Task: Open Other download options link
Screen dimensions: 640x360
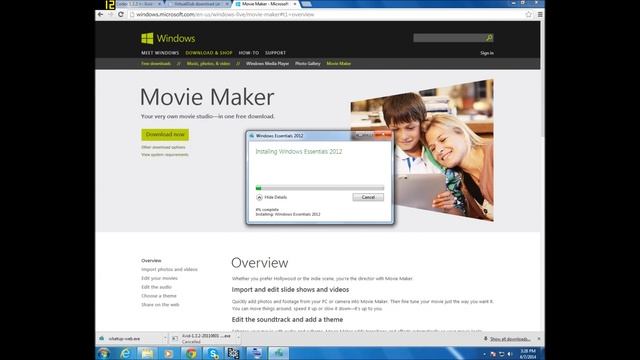Action: click(163, 147)
